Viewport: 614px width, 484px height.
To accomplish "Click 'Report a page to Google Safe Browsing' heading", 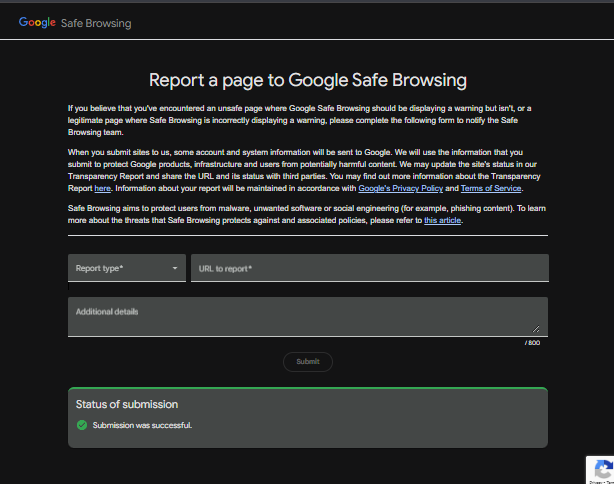I will (x=308, y=80).
